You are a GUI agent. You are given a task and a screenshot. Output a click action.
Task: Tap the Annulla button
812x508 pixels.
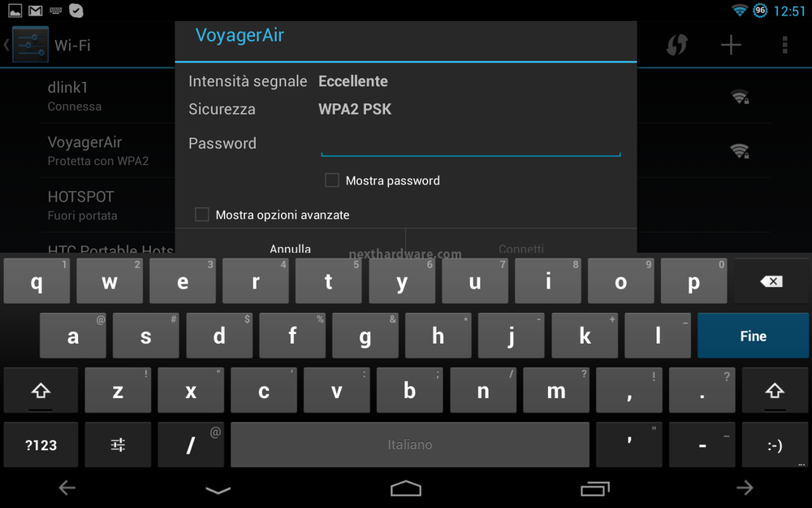[290, 245]
